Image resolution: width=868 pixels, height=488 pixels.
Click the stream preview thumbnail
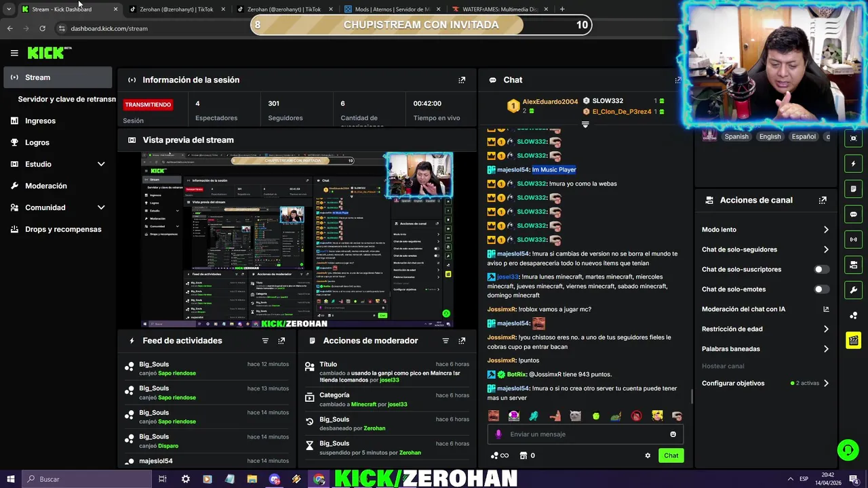pos(297,240)
